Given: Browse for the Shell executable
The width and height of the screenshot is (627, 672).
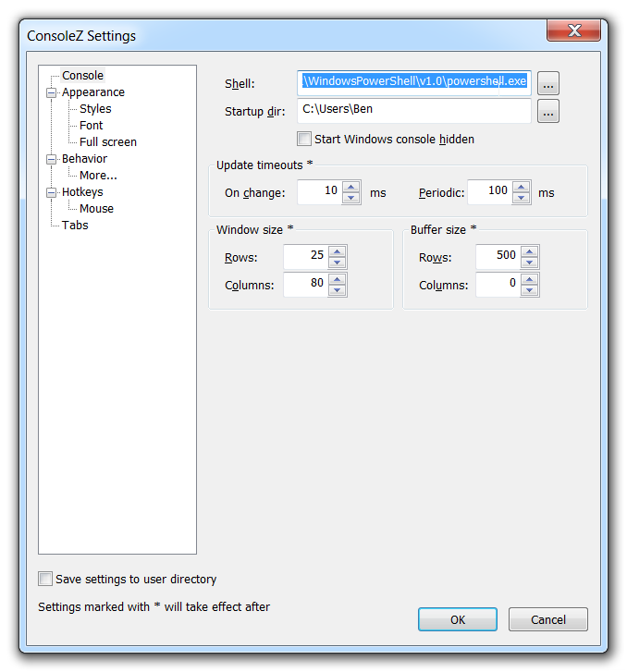Looking at the screenshot, I should [548, 83].
